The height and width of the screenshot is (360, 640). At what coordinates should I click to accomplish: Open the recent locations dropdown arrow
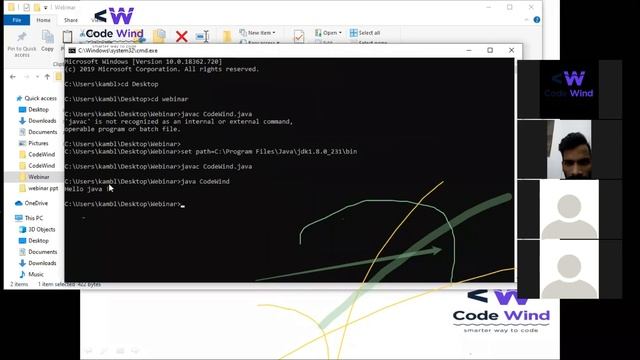tap(37, 77)
